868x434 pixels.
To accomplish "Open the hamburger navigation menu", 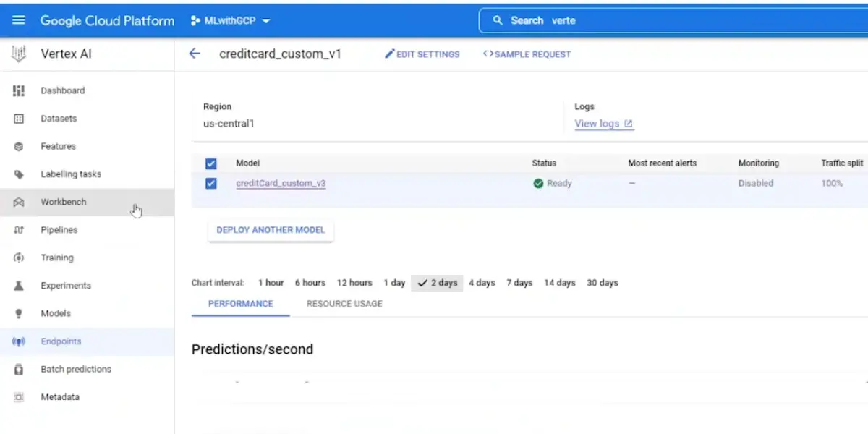I will 19,20.
